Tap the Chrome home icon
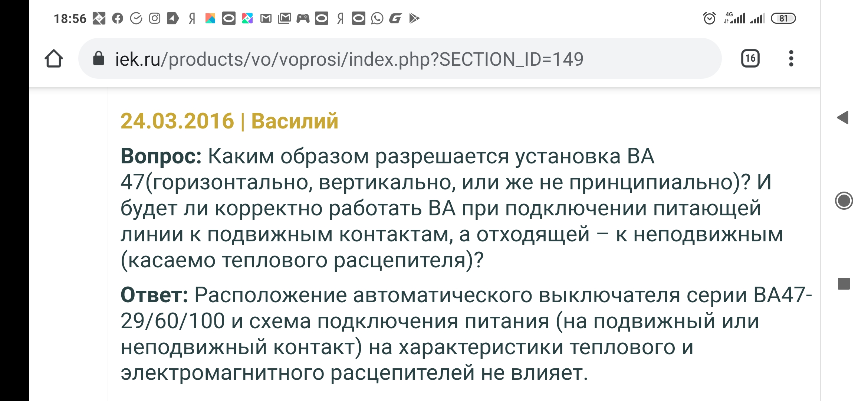868x401 pixels. click(x=54, y=59)
